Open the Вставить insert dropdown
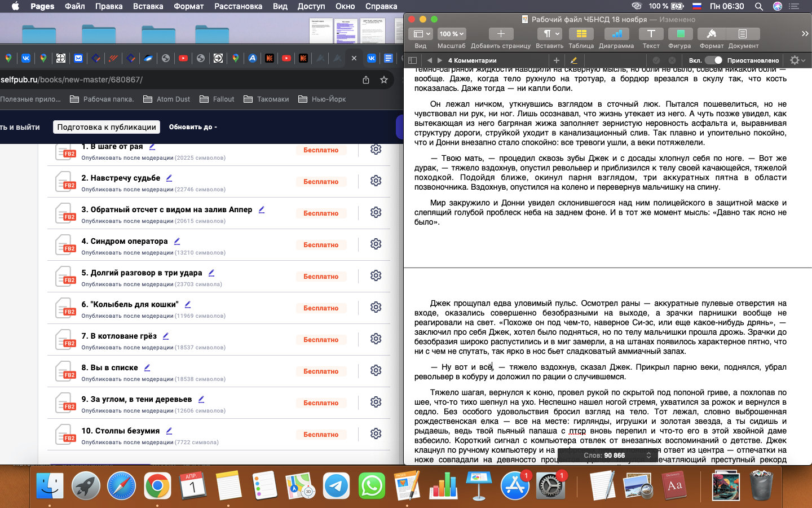The width and height of the screenshot is (812, 508). (549, 34)
